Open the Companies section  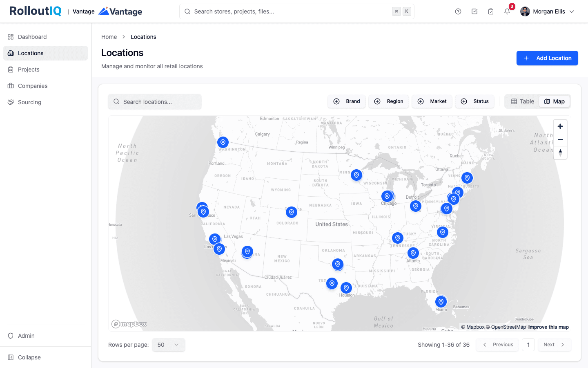click(x=45, y=86)
